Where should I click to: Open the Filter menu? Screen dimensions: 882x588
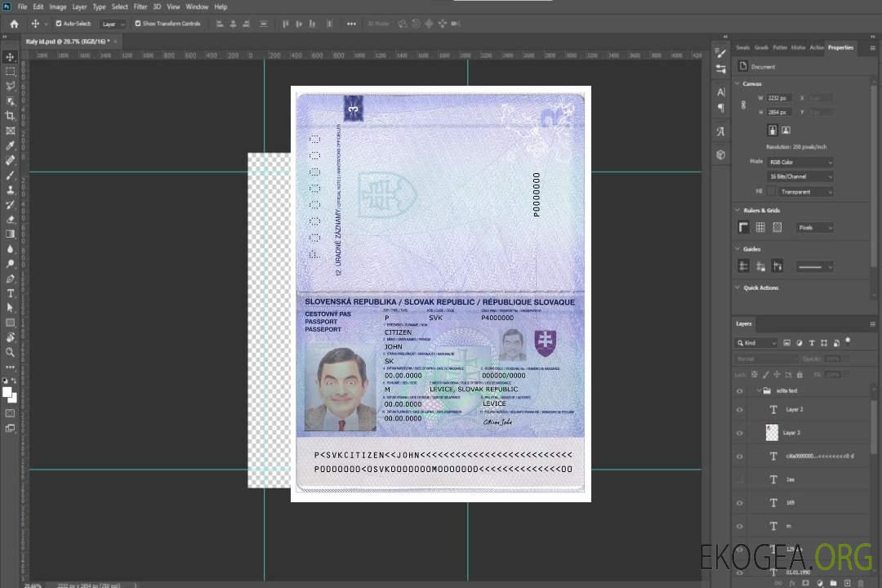pos(140,7)
